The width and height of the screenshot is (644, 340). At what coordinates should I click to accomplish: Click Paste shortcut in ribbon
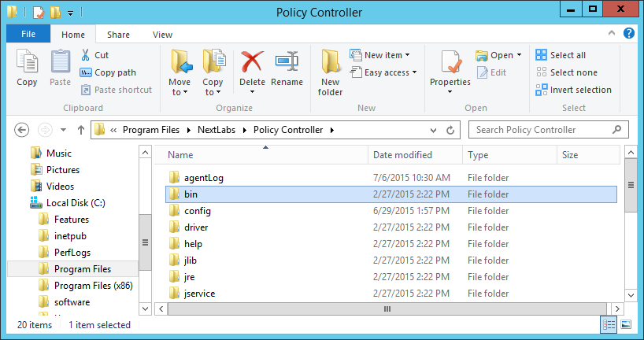[117, 90]
